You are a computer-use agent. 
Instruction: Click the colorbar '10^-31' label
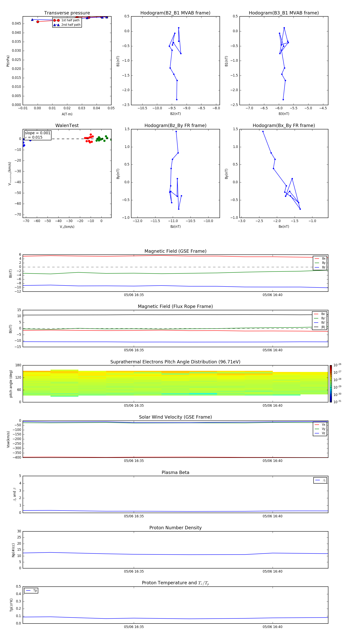tap(337, 402)
